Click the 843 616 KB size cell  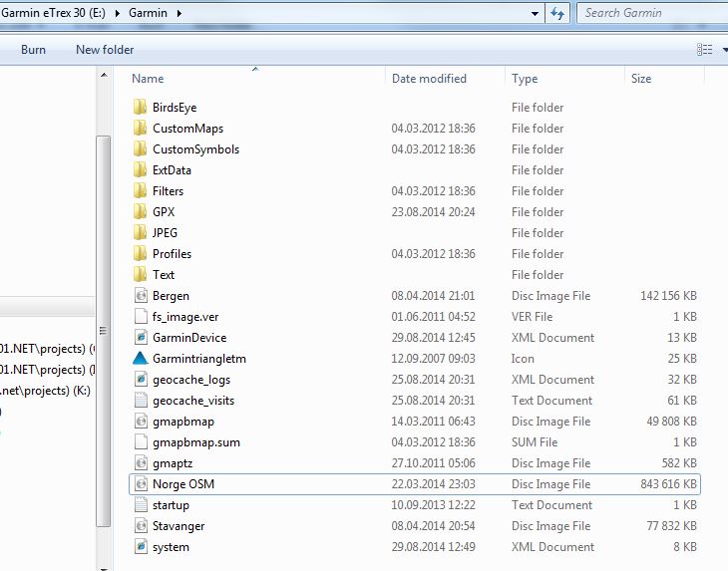coord(668,483)
